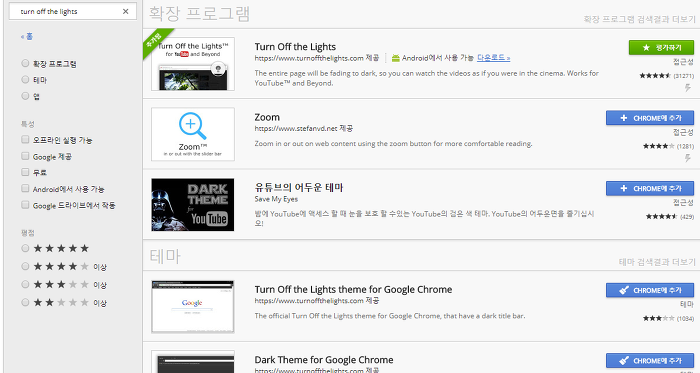Choose four stars 이상 rating filter
The width and height of the screenshot is (700, 373).
tap(25, 266)
